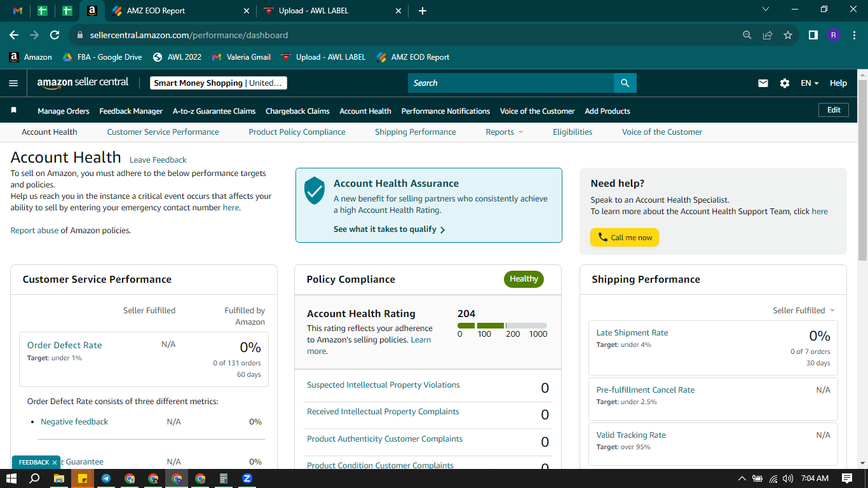This screenshot has width=868, height=488.
Task: Open the Windows notification center
Action: coord(847,478)
